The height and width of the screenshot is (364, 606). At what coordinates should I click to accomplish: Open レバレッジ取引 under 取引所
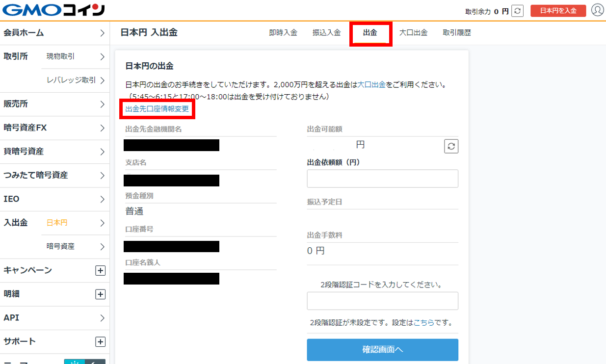coord(76,80)
